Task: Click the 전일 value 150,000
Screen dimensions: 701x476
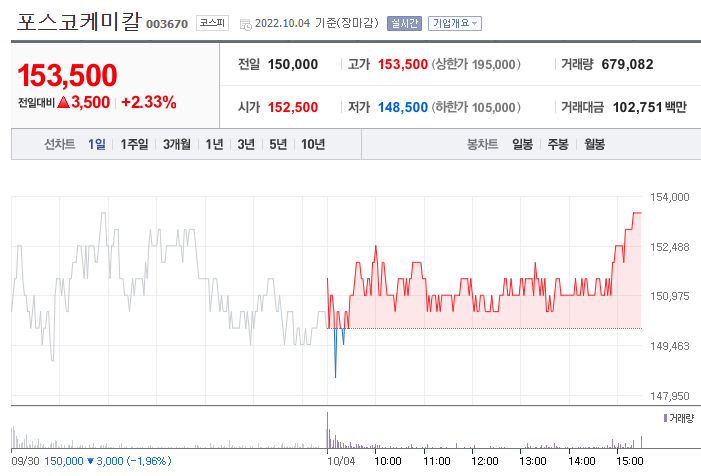Action: 293,64
